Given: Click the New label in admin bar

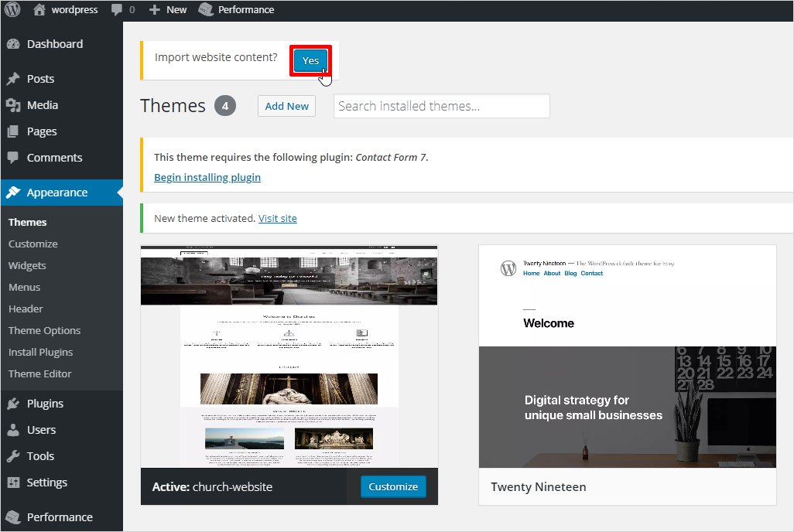Looking at the screenshot, I should click(x=176, y=9).
